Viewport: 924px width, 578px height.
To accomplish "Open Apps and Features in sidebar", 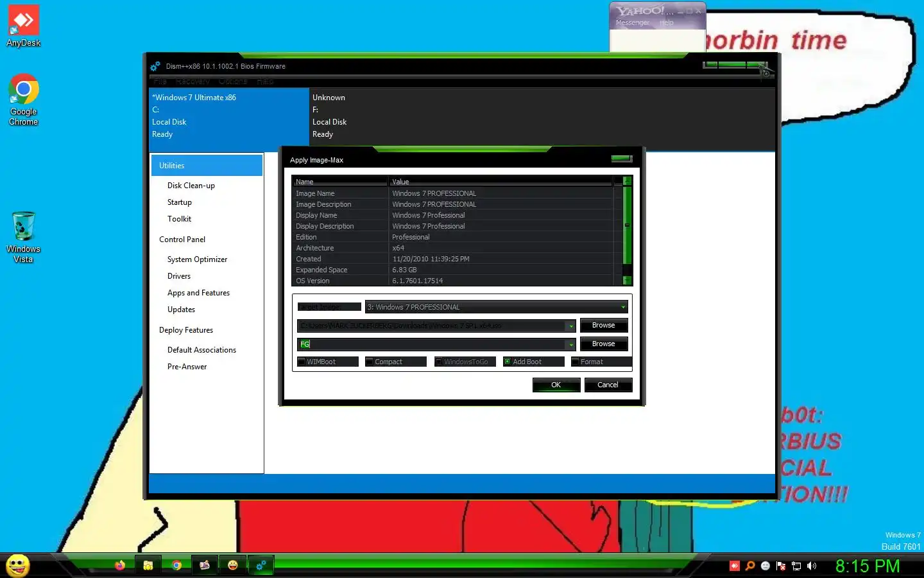I will 198,293.
